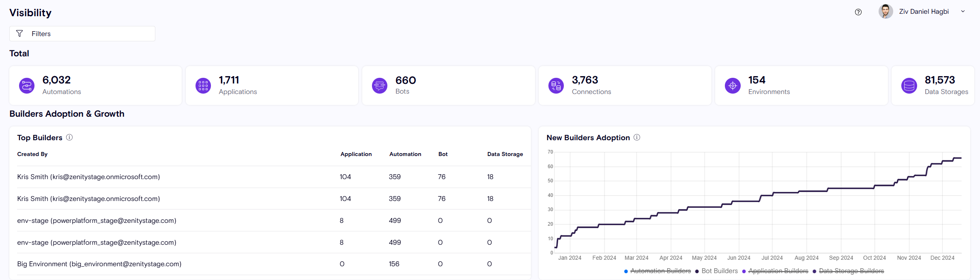Click the Environments target icon
Viewport: 980px width, 280px height.
click(733, 85)
